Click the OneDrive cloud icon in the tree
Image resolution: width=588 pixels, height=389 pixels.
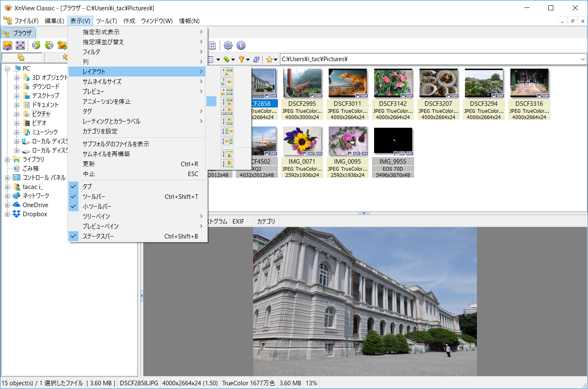(x=17, y=205)
